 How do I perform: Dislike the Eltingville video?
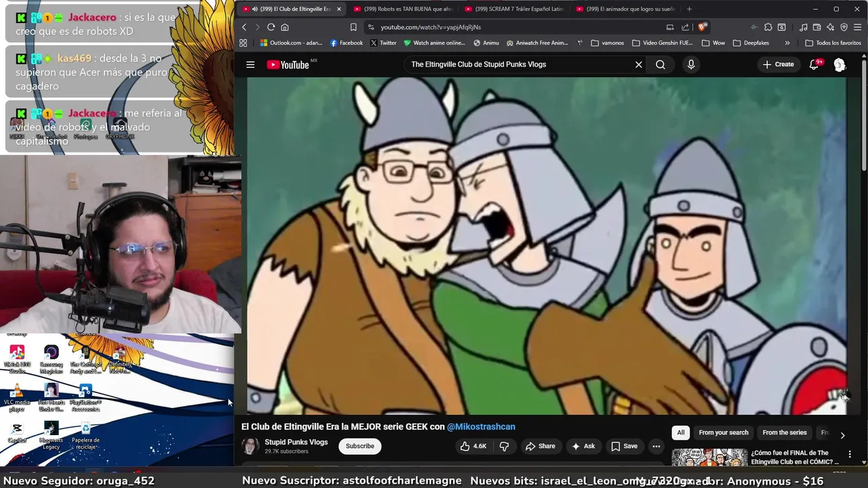coord(504,446)
